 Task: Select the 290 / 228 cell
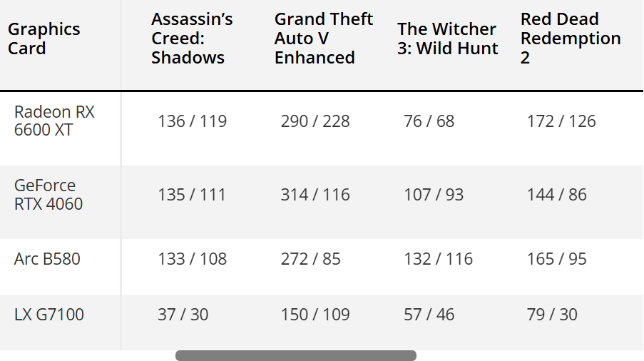(x=315, y=121)
